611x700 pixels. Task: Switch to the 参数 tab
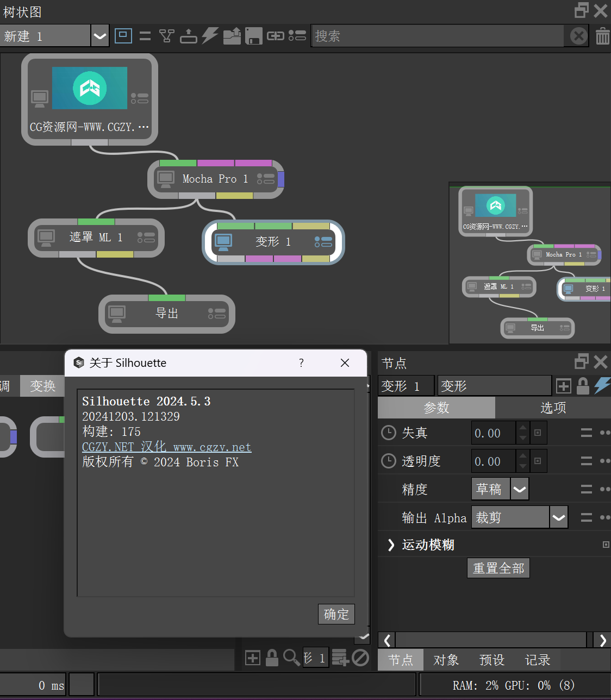tap(437, 408)
